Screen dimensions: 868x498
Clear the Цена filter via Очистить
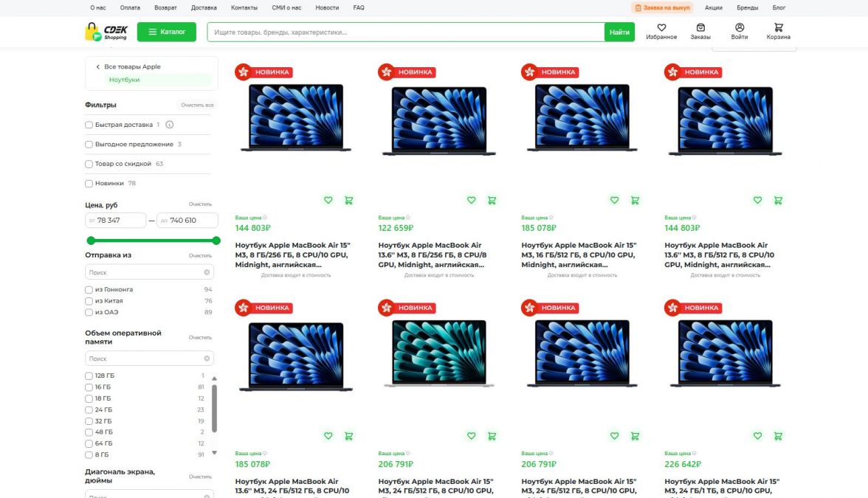(x=201, y=204)
